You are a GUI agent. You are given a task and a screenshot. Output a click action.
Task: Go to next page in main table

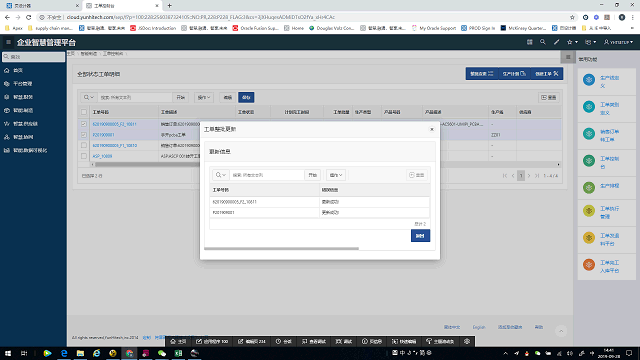529,176
